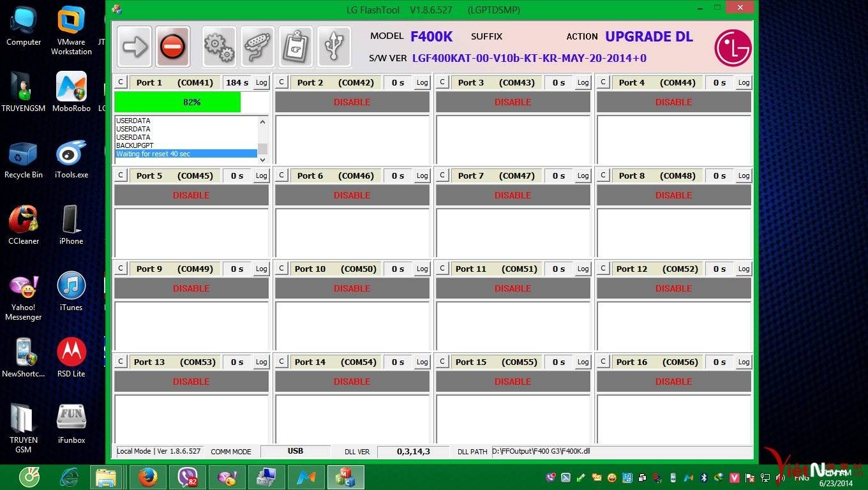Click the Port 1 log scrollbar down arrow
Screen dimensions: 868x490
click(x=262, y=160)
